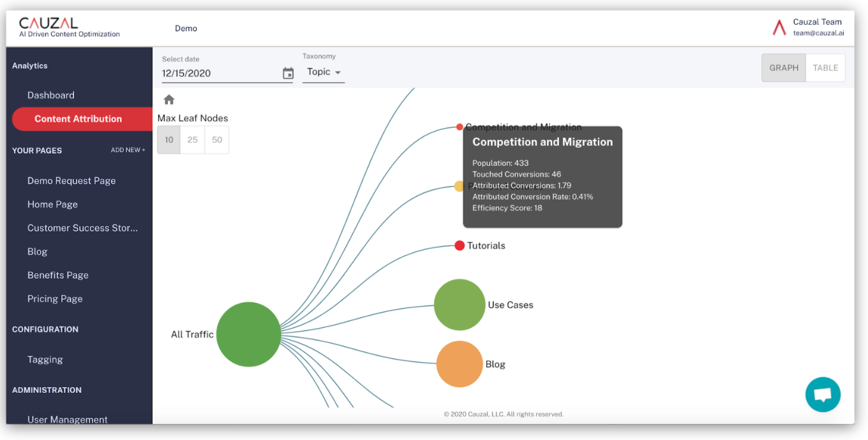Click Attributed Conversion Rate: 0.41% text
Image resolution: width=868 pixels, height=440 pixels.
point(533,196)
